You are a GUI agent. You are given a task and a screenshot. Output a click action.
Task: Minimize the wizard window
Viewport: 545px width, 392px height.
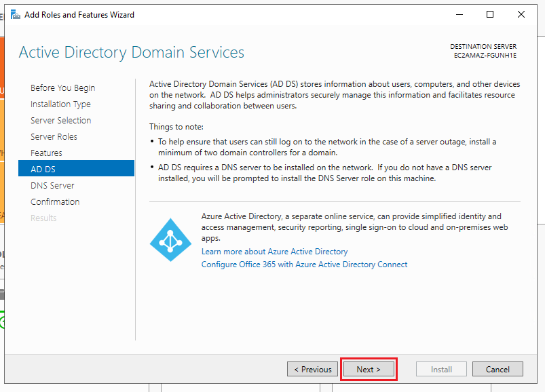tap(459, 15)
